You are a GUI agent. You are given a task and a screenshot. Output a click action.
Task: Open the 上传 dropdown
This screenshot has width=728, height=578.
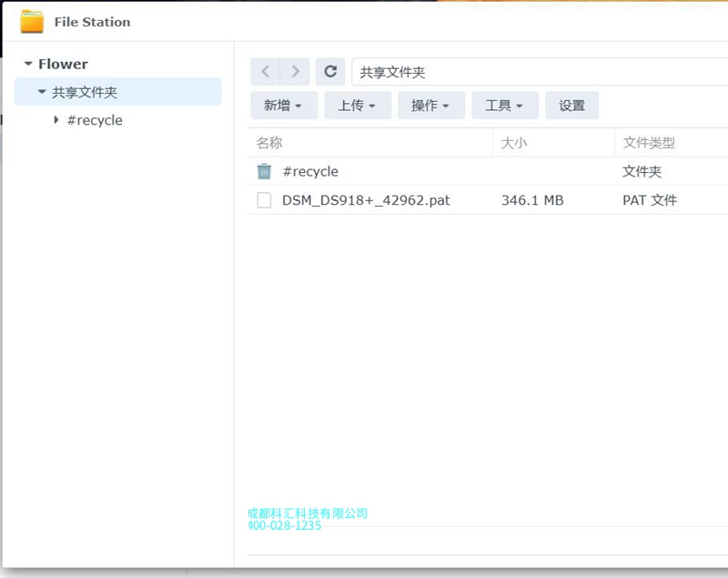click(358, 106)
